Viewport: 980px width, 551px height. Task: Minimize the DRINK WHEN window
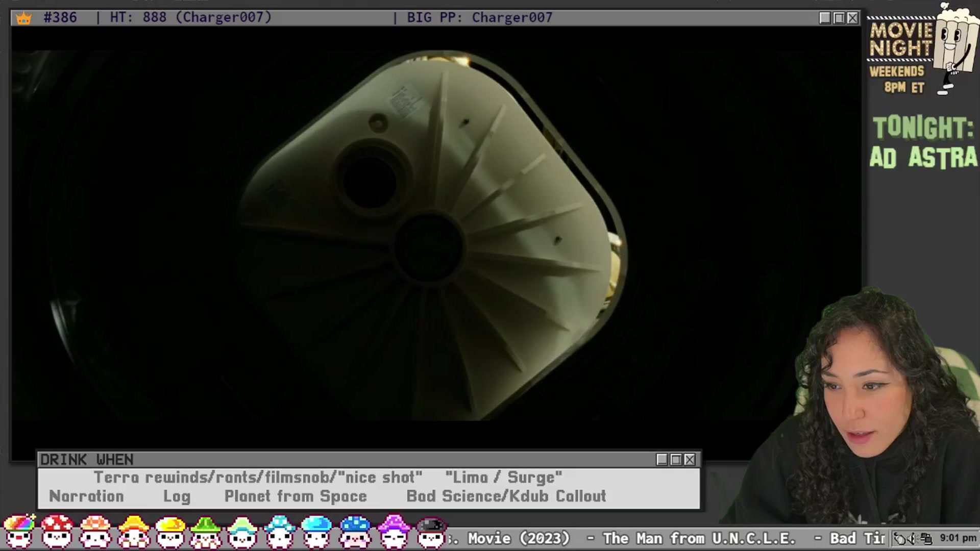[x=662, y=460]
